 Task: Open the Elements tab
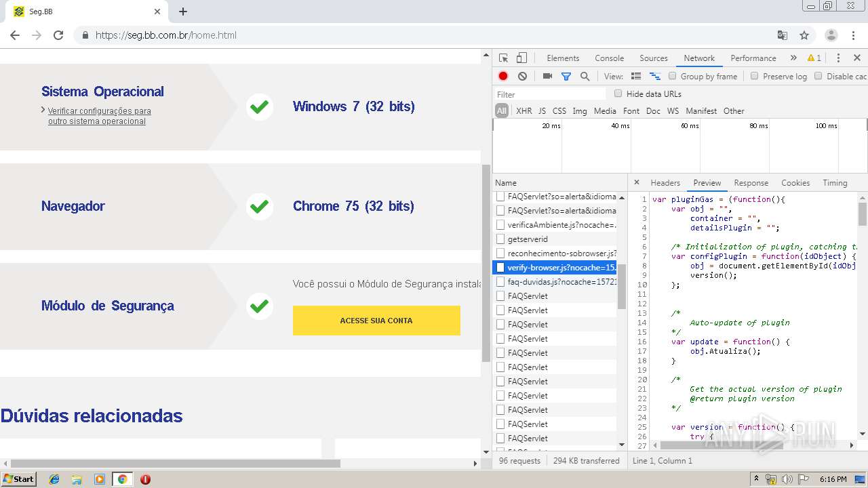[563, 58]
